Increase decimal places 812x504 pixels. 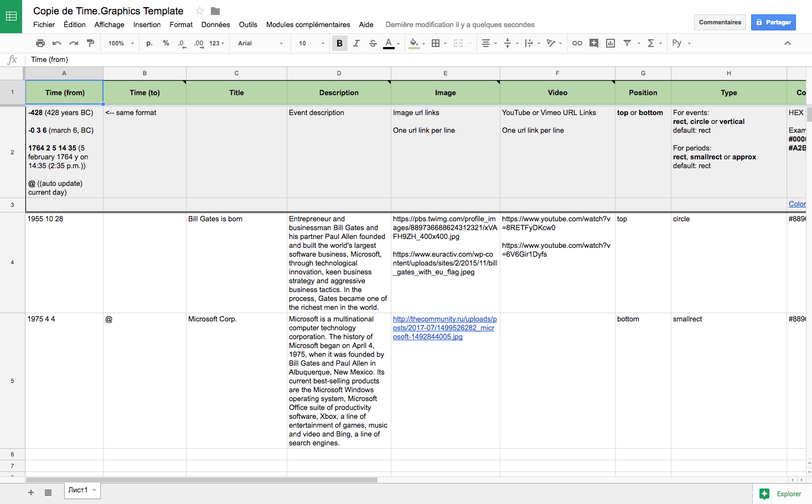pos(199,43)
